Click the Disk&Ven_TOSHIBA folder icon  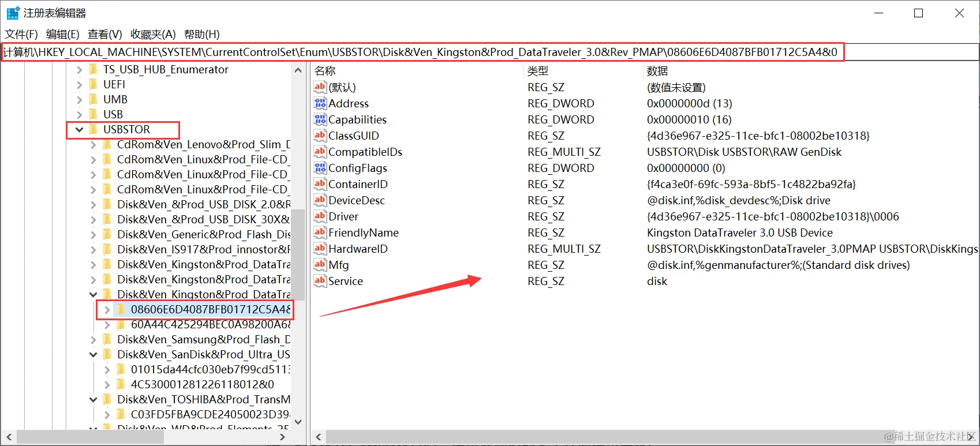(x=107, y=399)
